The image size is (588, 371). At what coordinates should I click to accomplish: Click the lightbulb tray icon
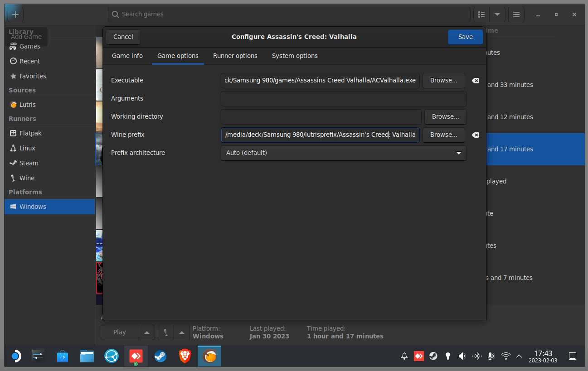[448, 357]
